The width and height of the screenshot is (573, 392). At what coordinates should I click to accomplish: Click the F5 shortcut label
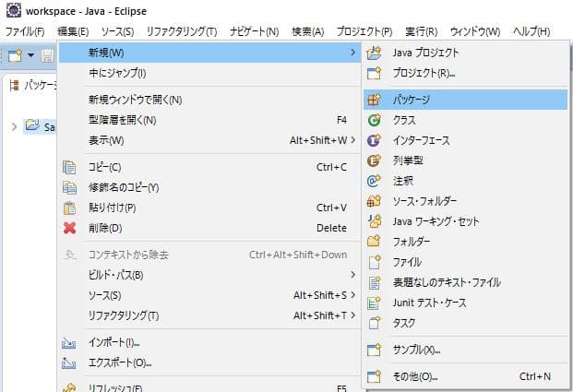[341, 388]
